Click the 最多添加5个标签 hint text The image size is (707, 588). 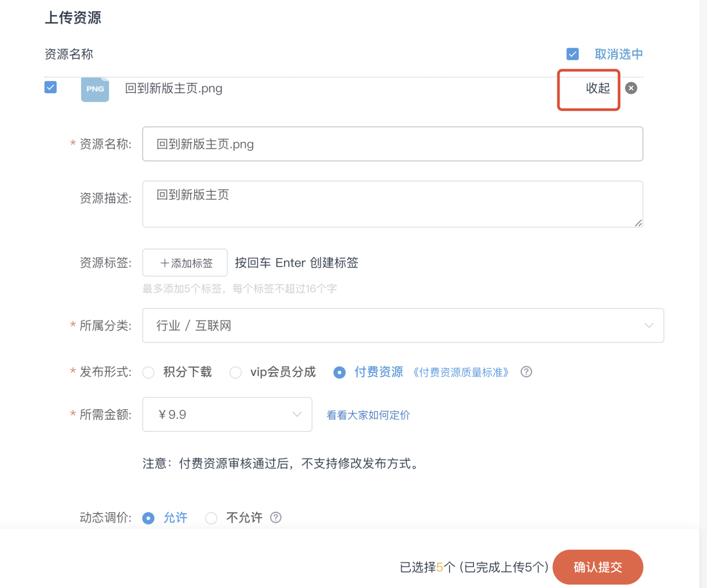(240, 289)
